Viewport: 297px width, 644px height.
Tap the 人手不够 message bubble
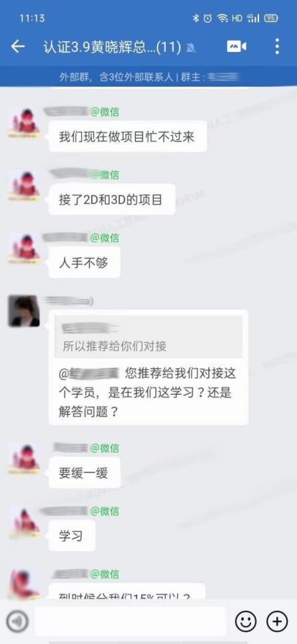(84, 263)
